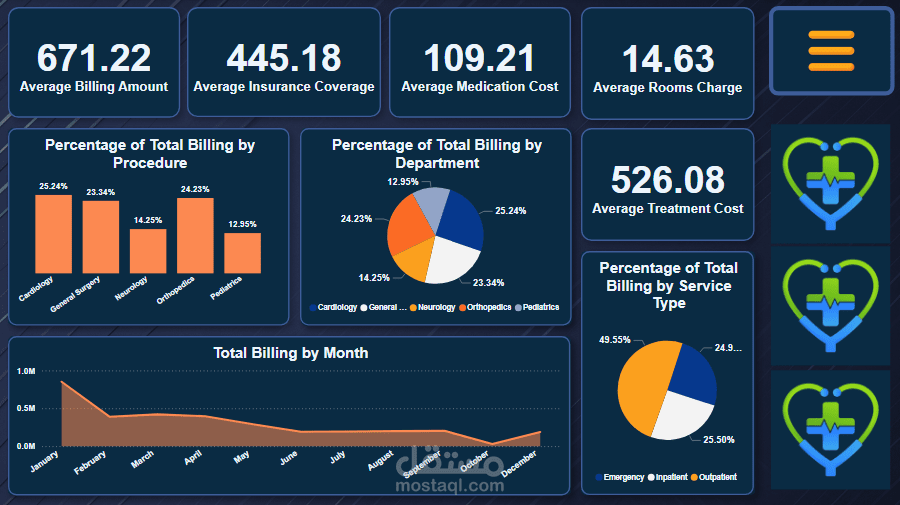Click the January axis label
The width and height of the screenshot is (900, 505).
(44, 461)
